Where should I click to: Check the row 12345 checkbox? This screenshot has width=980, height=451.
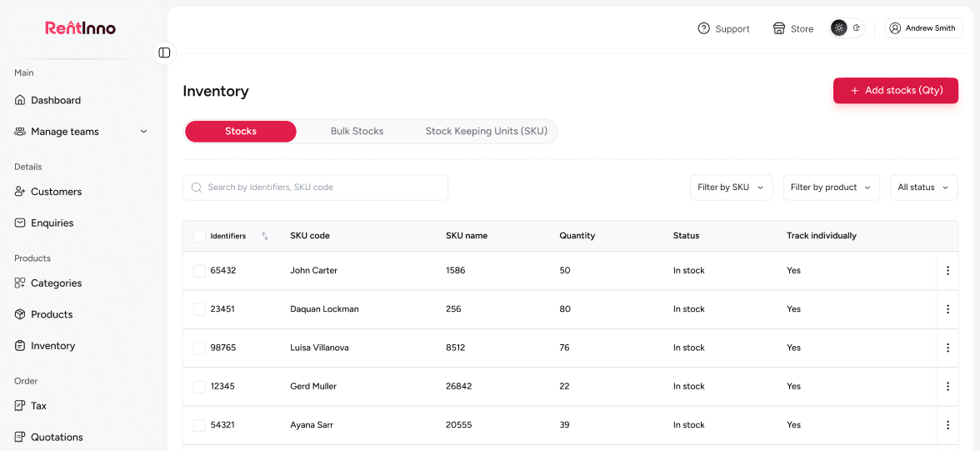click(199, 387)
